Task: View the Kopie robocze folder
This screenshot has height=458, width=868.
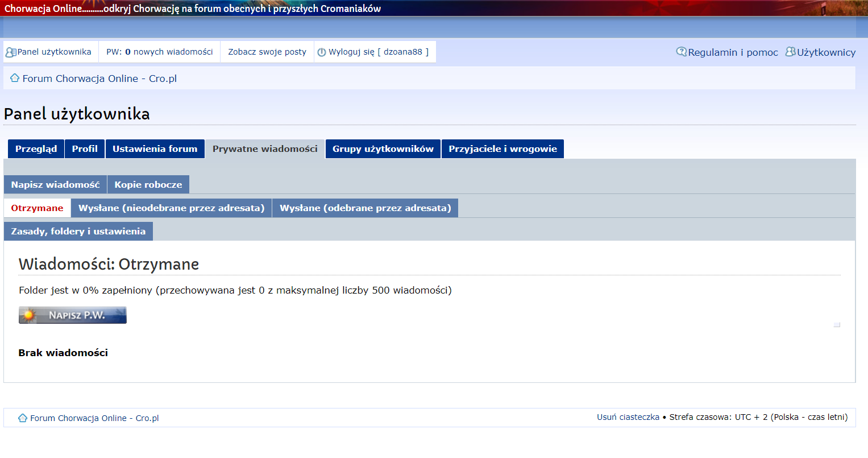Action: click(148, 184)
